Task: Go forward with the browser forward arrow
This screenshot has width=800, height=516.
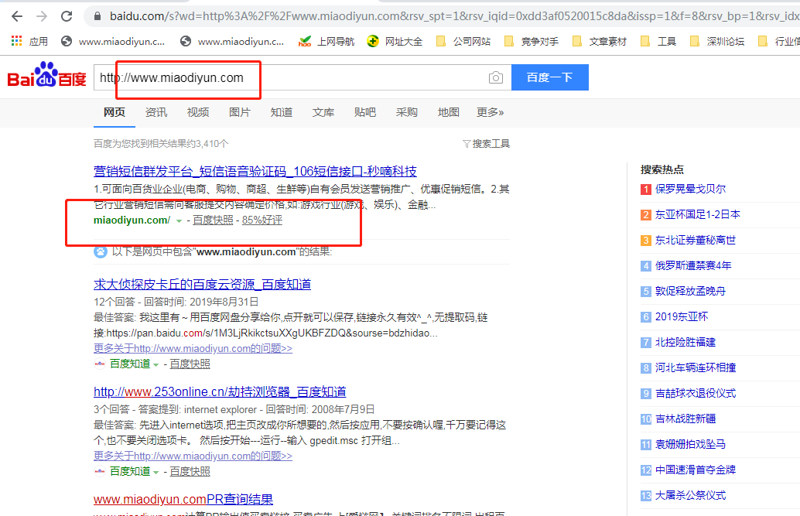Action: click(42, 16)
